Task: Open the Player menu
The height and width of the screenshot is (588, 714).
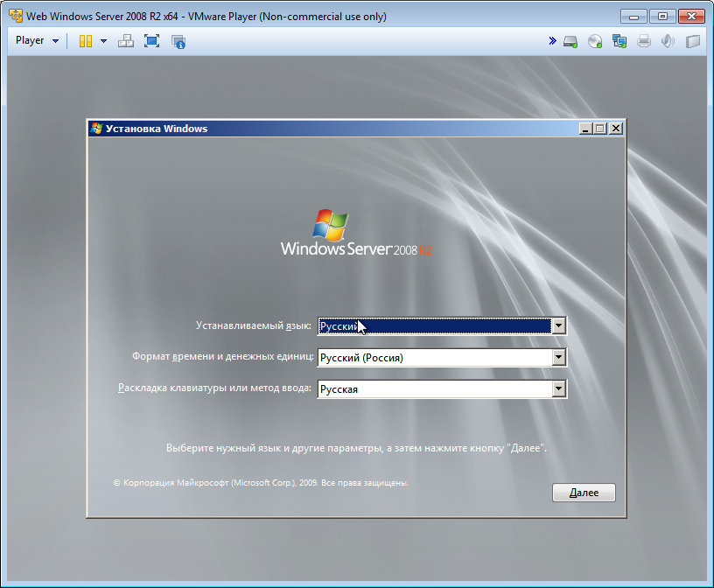Action: tap(37, 40)
